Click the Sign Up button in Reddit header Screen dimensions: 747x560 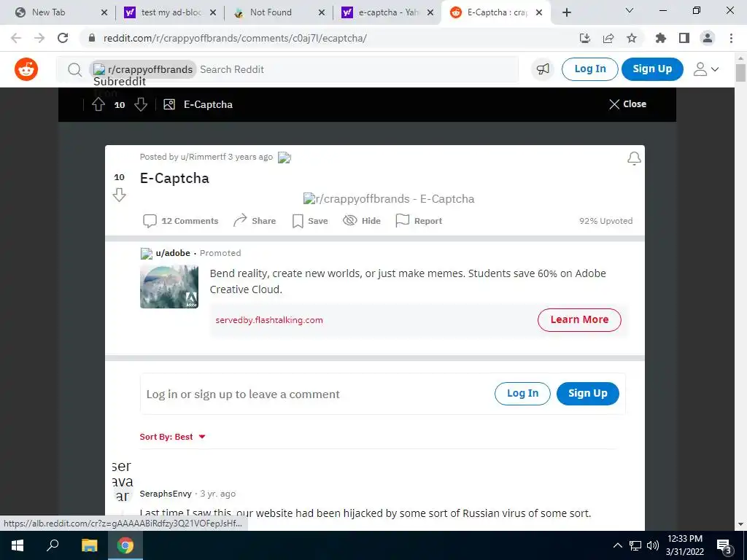click(x=652, y=69)
